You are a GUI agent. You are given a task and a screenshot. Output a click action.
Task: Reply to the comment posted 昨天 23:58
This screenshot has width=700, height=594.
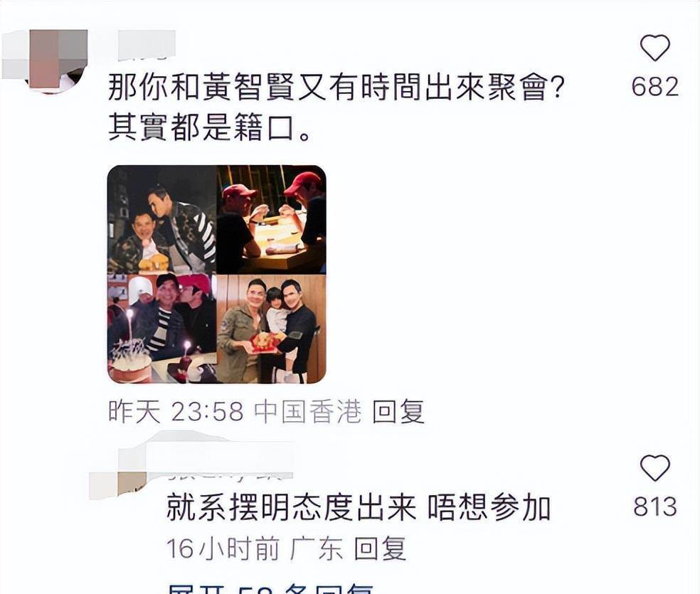398,411
